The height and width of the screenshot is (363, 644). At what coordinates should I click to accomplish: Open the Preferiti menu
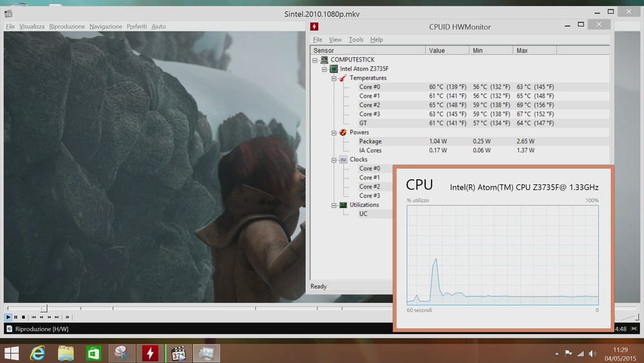tap(137, 26)
